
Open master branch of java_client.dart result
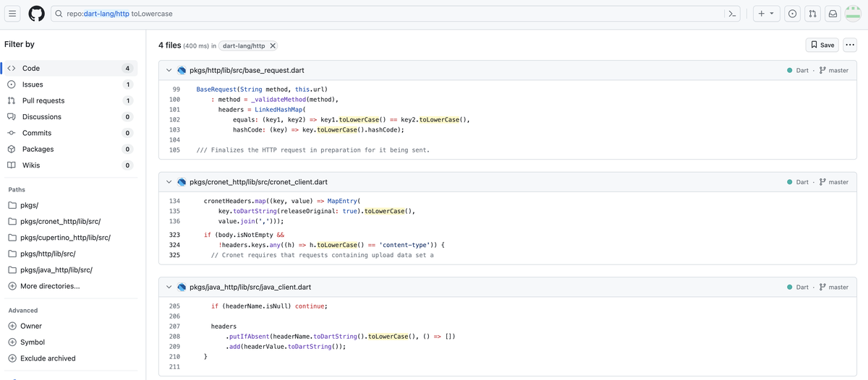[x=833, y=288]
